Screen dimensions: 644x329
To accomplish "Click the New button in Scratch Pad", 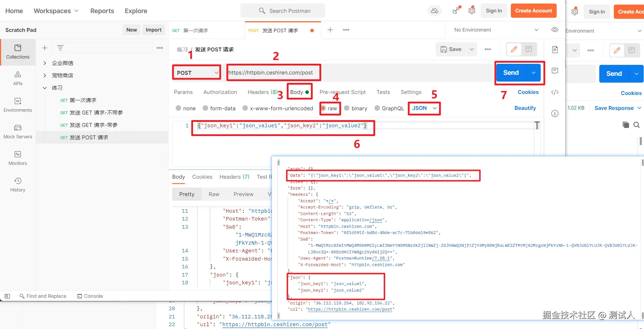I will 131,30.
